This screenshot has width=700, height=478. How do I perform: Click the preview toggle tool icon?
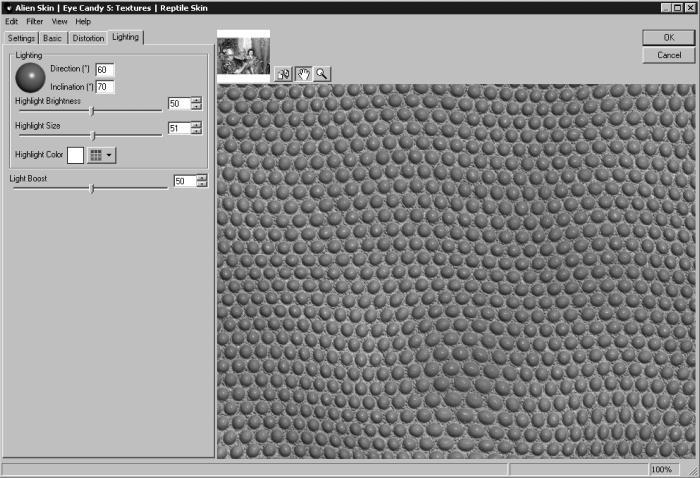click(284, 73)
